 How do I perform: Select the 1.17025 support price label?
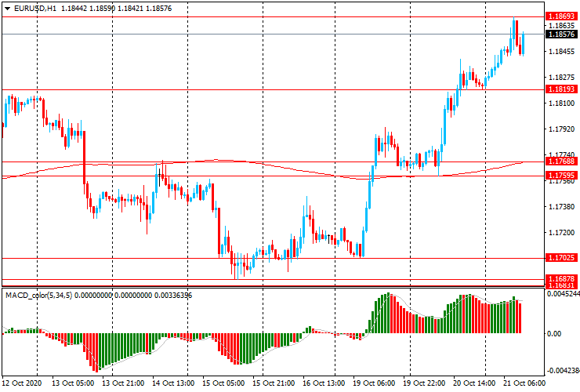tap(561, 258)
